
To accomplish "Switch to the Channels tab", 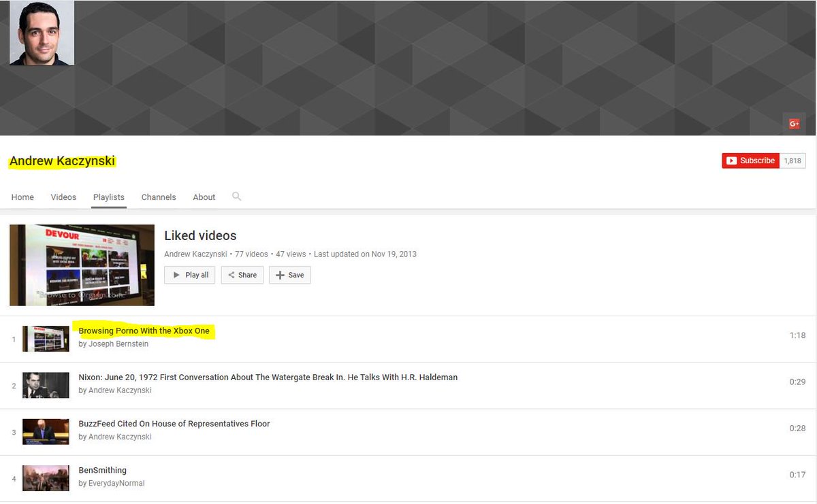I will [159, 197].
